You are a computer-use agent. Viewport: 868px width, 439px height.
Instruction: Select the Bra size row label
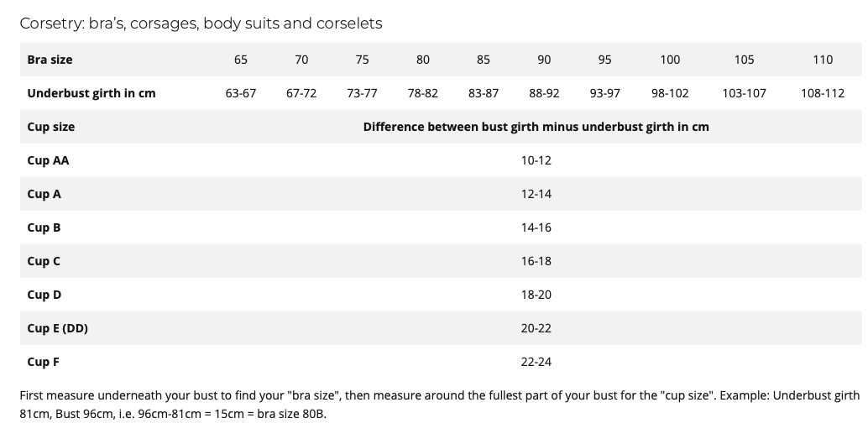(x=50, y=60)
